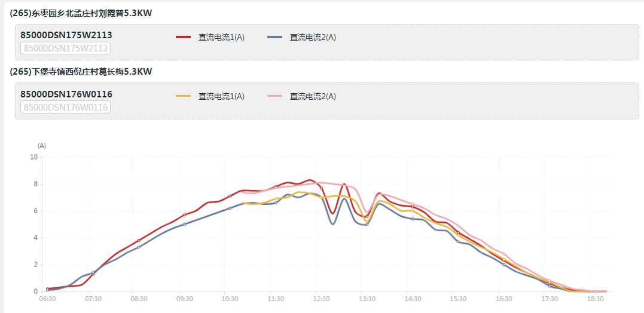Hide 直流电流1(A) legend label for 85000DSN176W0116
The height and width of the screenshot is (313, 644).
pos(221,96)
